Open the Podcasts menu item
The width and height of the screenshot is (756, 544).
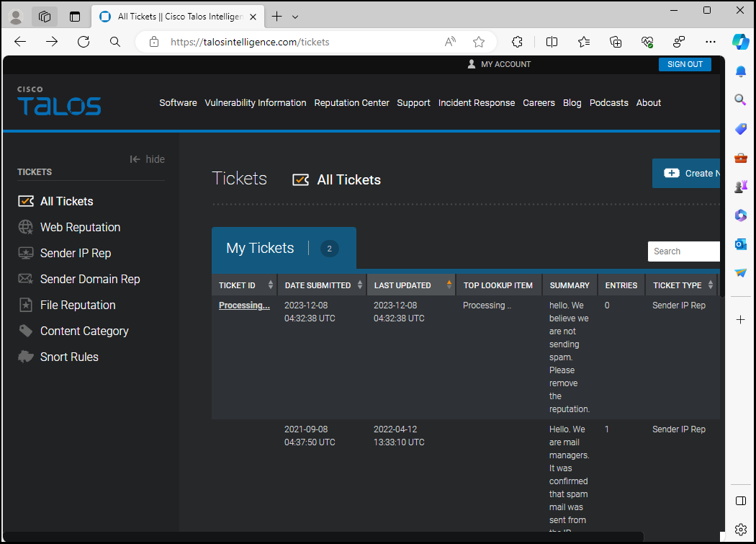click(x=608, y=103)
